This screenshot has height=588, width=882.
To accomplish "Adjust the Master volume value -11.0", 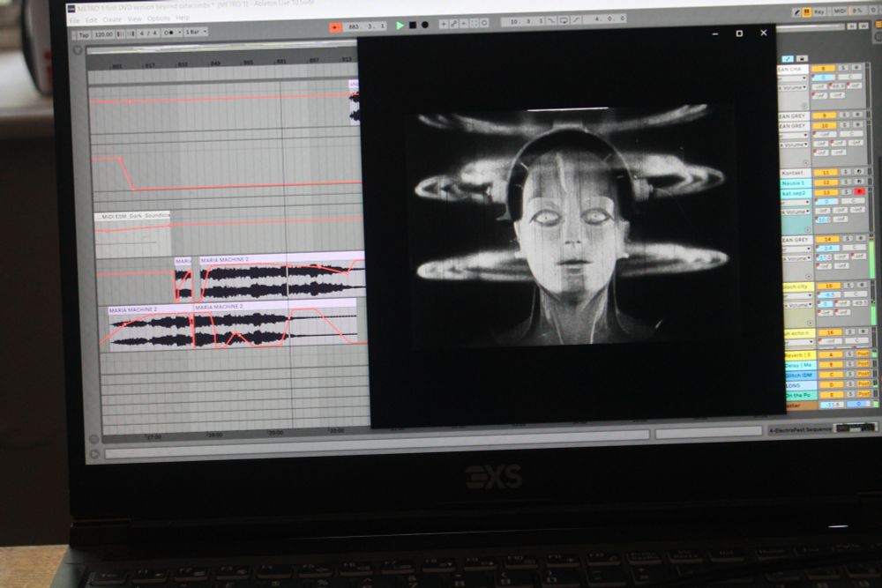I will [x=832, y=406].
